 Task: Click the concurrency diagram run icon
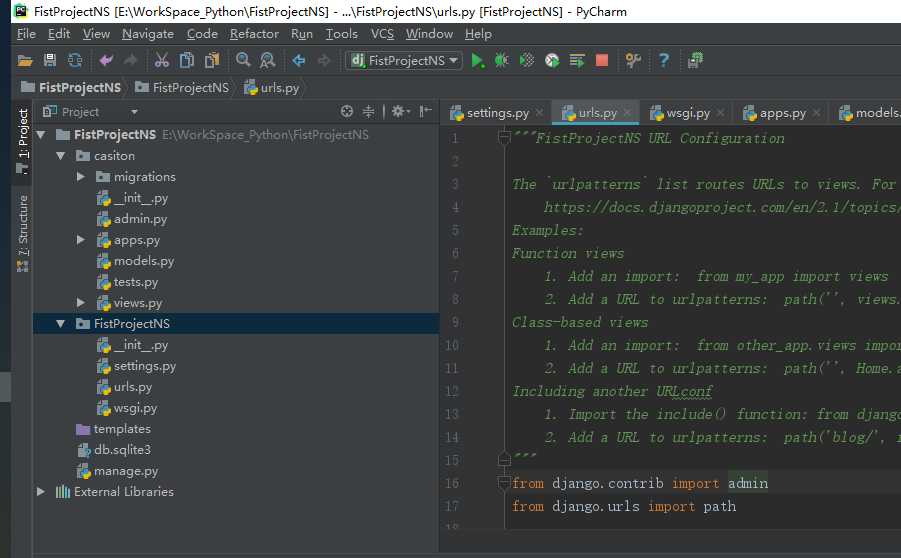[577, 60]
